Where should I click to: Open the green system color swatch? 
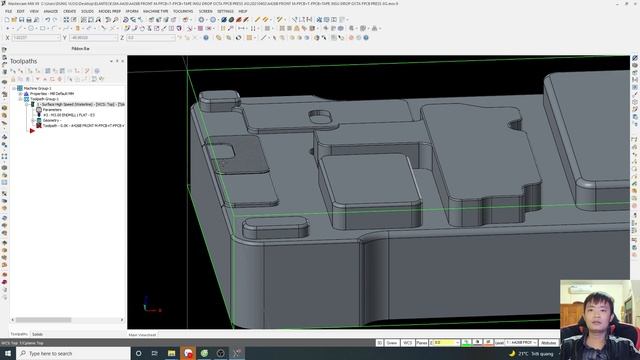tap(466, 342)
